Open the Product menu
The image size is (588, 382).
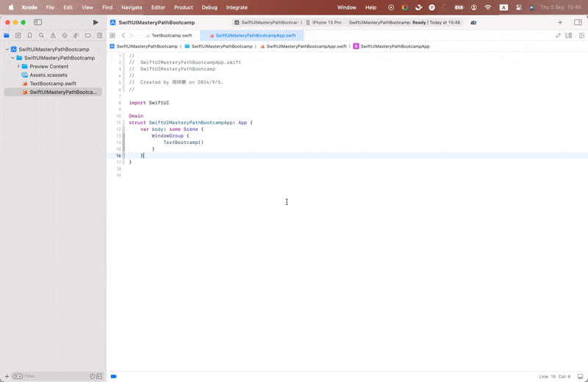coord(183,7)
